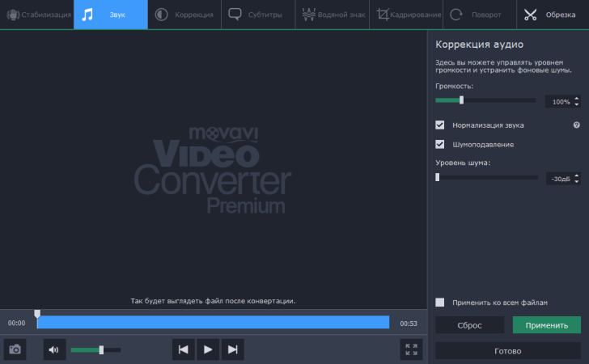The height and width of the screenshot is (364, 589).
Task: Toggle the Шумоподавление checkbox
Action: [440, 144]
